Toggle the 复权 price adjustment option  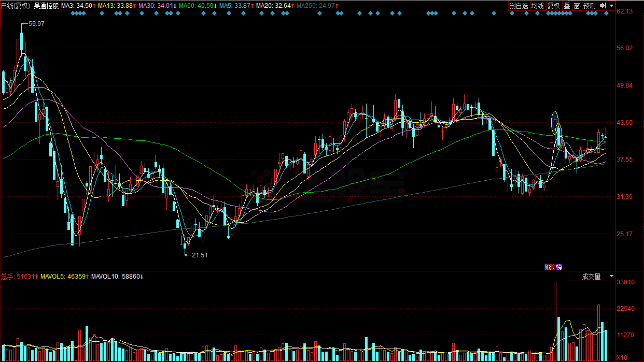pyautogui.click(x=553, y=6)
